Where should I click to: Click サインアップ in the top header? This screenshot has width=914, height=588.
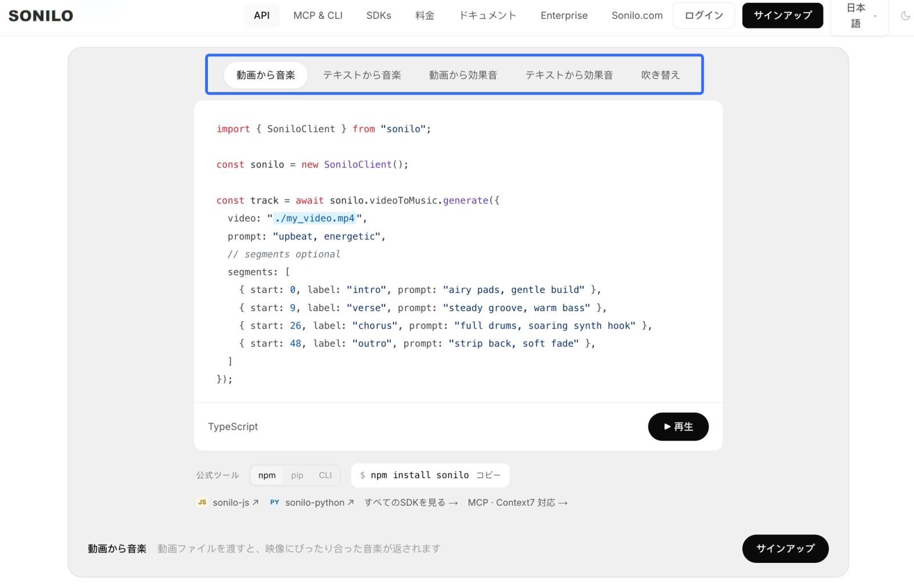point(783,15)
